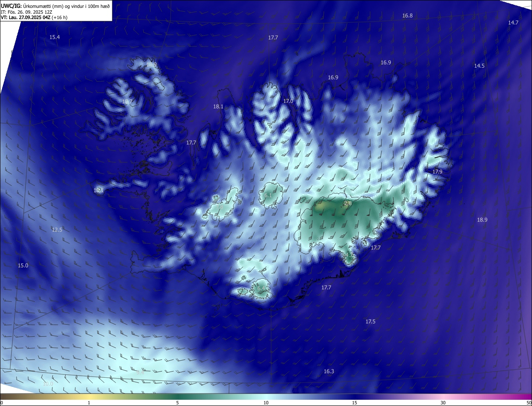Screen dimensions: 532x406
Task: Click the 6.4 value on the southern glacier
Action: 261,289
